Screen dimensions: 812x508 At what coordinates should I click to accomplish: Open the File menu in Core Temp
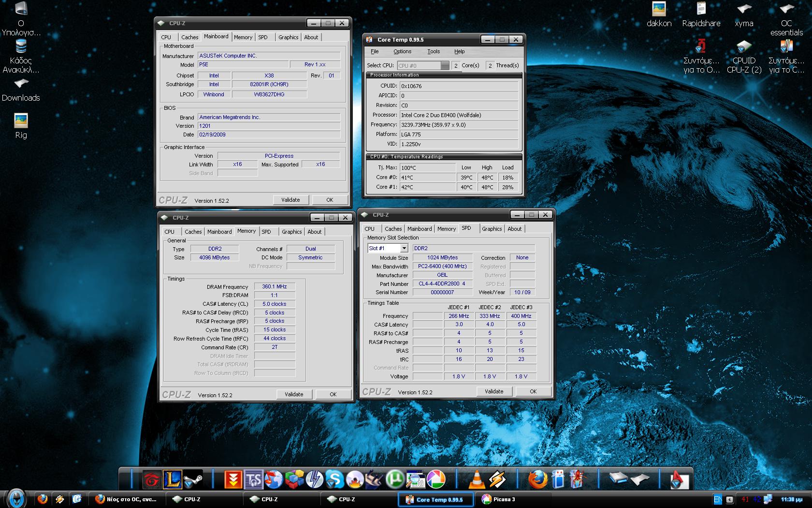coord(375,51)
